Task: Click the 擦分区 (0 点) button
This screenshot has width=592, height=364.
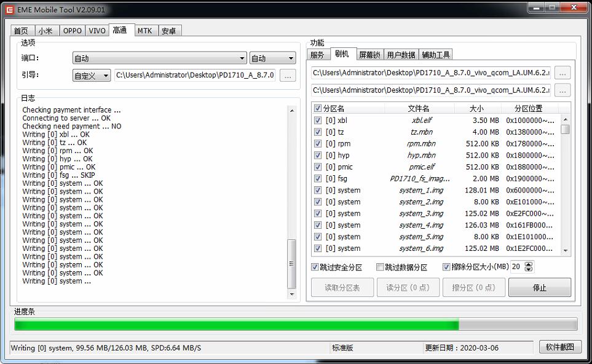Action: click(473, 288)
